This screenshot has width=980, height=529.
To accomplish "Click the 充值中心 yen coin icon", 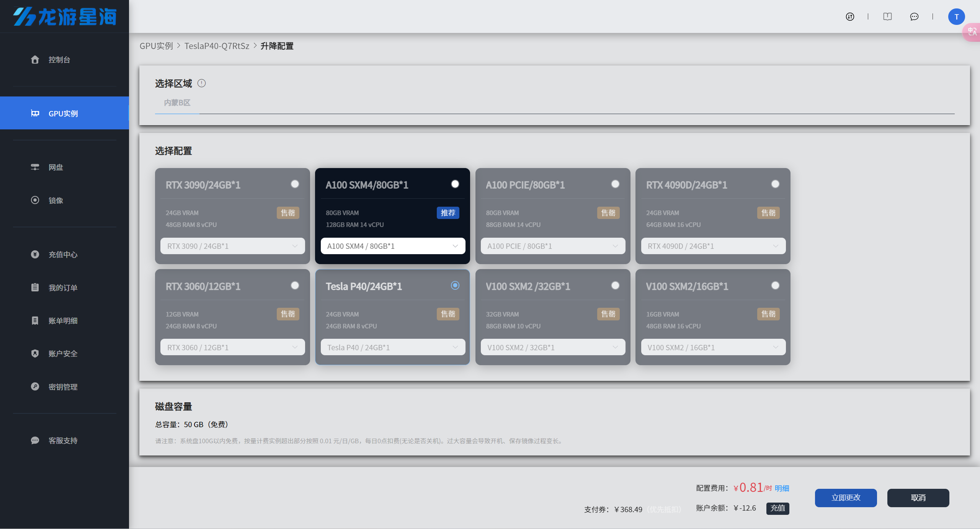I will point(35,255).
